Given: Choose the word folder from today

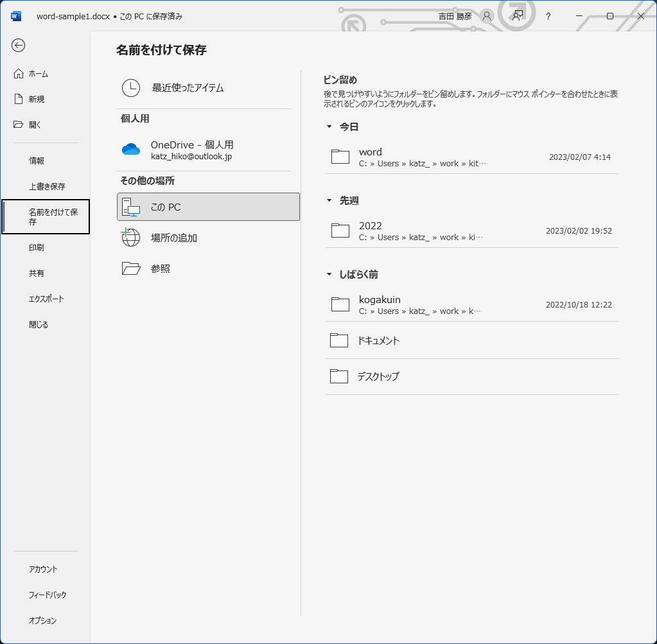Looking at the screenshot, I should (471, 157).
